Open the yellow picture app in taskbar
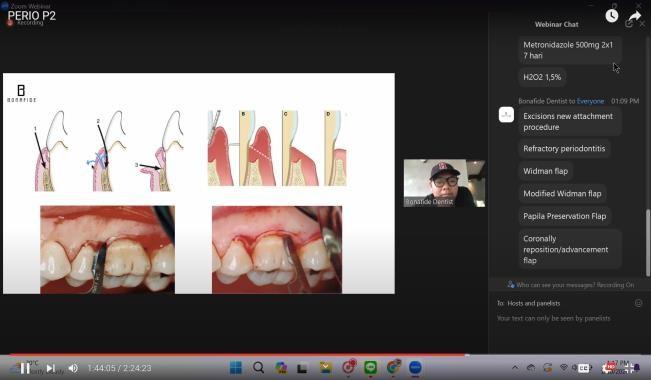Image resolution: width=651 pixels, height=380 pixels. coord(326,367)
